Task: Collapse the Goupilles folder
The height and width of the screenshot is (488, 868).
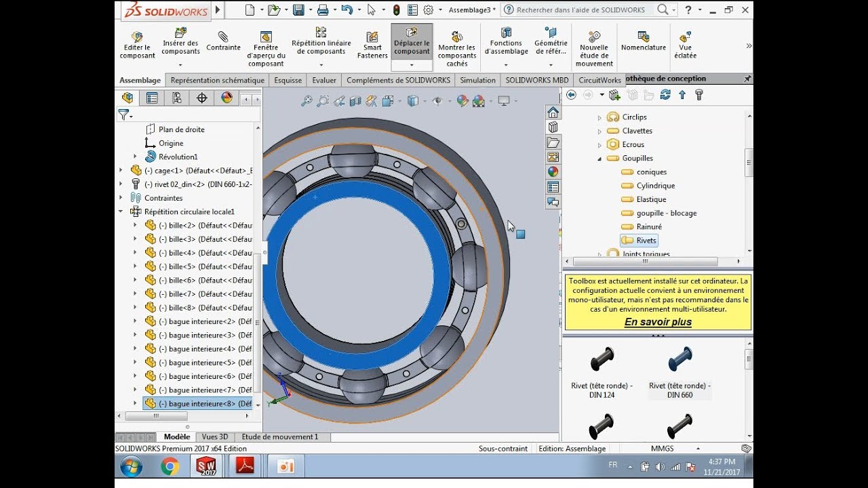Action: pos(599,159)
